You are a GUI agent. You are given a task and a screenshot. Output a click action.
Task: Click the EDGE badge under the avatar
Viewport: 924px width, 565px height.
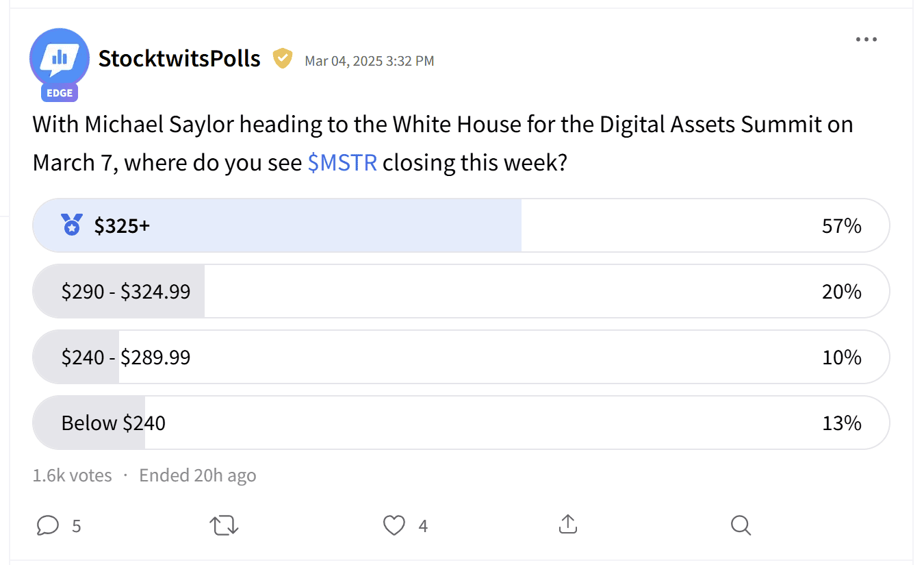pos(60,92)
